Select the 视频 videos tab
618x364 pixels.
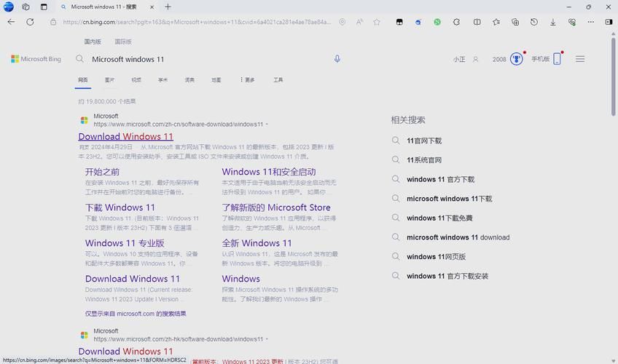tap(136, 80)
